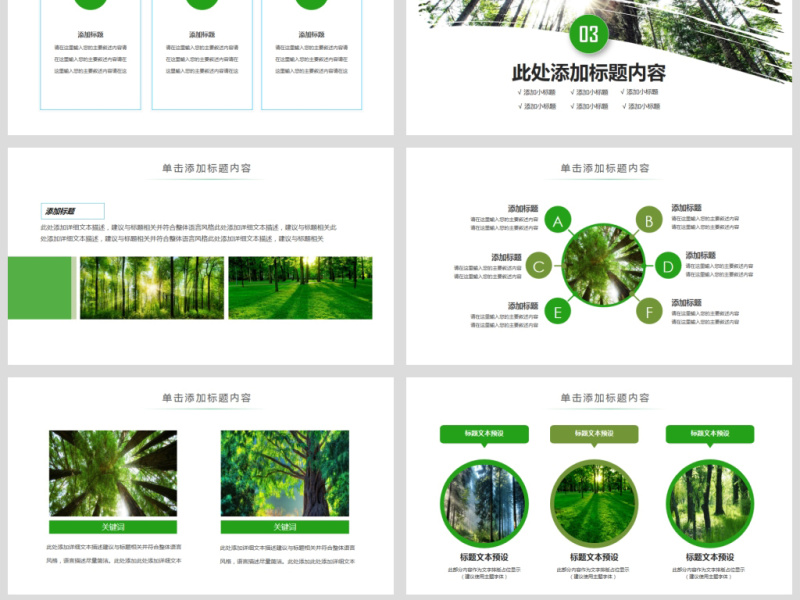Viewport: 800px width, 600px height.
Task: Click the "E" circle marker
Action: point(559,309)
